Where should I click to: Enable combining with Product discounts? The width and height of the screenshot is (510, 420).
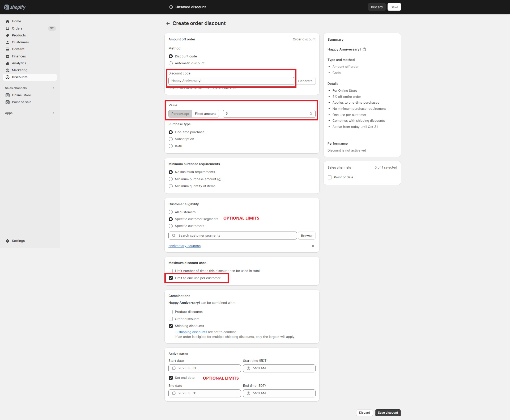[x=171, y=312]
